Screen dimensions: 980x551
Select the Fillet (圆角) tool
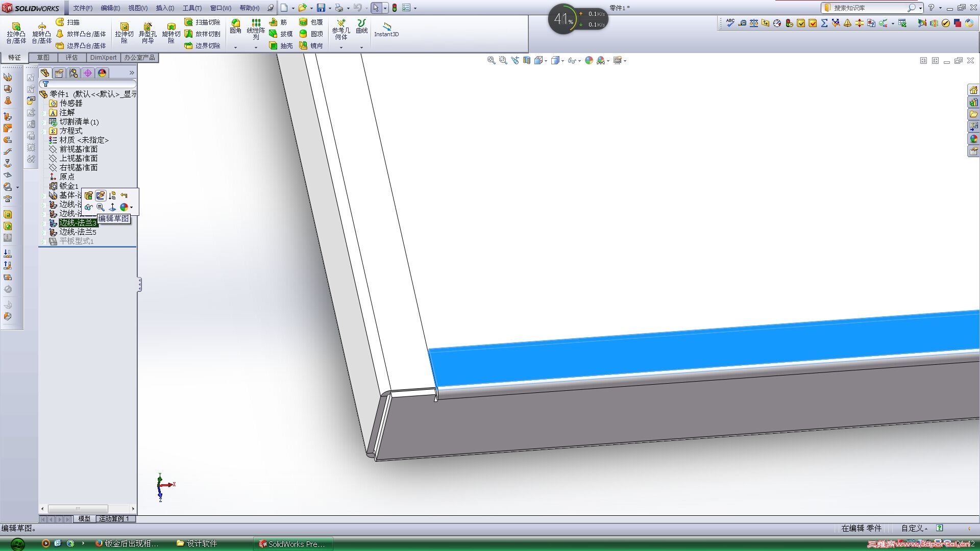(235, 26)
